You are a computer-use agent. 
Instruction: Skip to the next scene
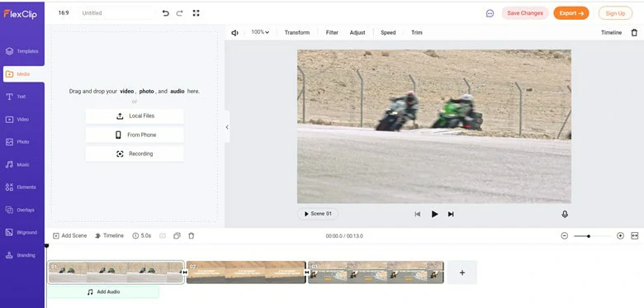point(451,214)
